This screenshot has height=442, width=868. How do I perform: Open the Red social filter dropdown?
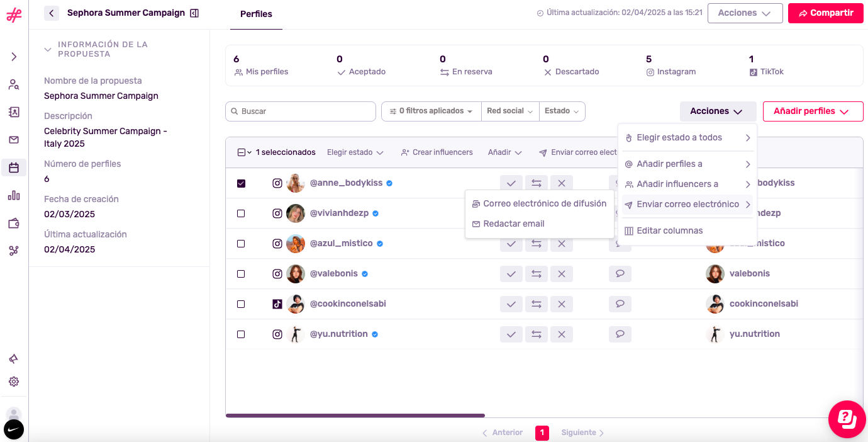click(x=510, y=111)
